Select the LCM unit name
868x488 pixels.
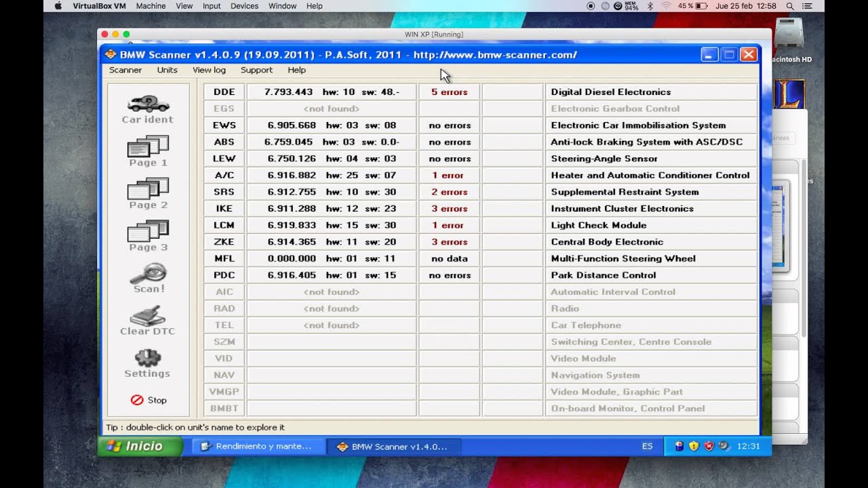(224, 225)
